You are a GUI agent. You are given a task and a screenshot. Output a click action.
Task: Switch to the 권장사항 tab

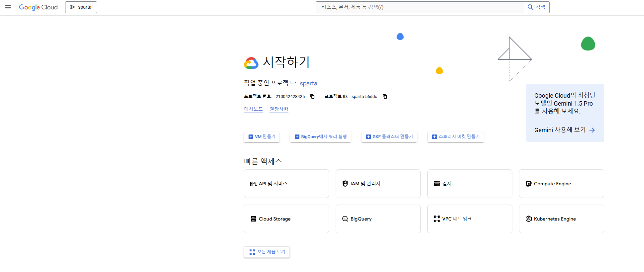(x=279, y=109)
